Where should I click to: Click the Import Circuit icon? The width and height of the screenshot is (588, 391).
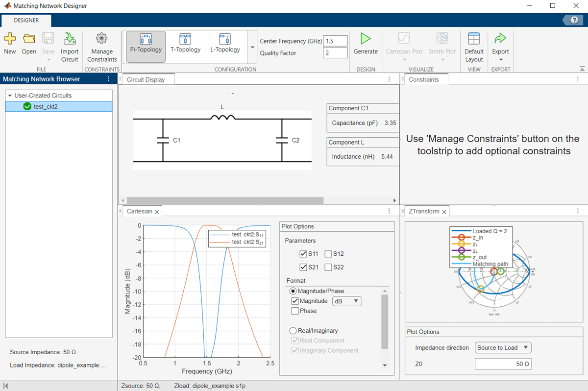(70, 39)
